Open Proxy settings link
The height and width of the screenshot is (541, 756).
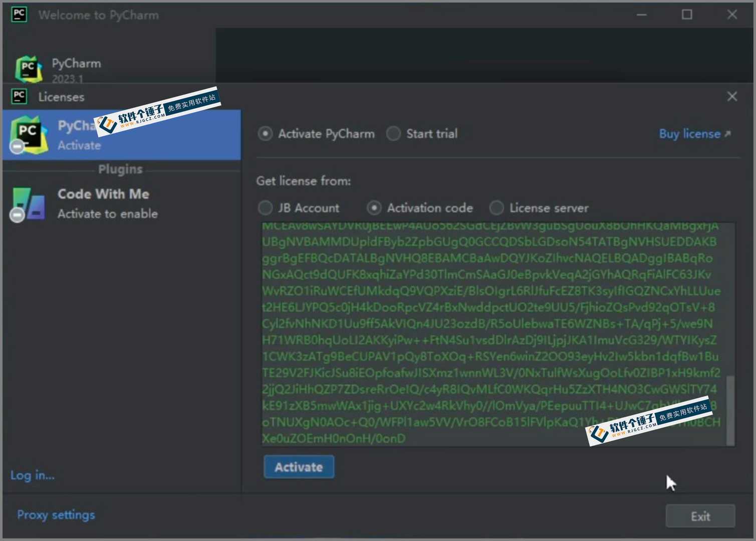click(56, 515)
